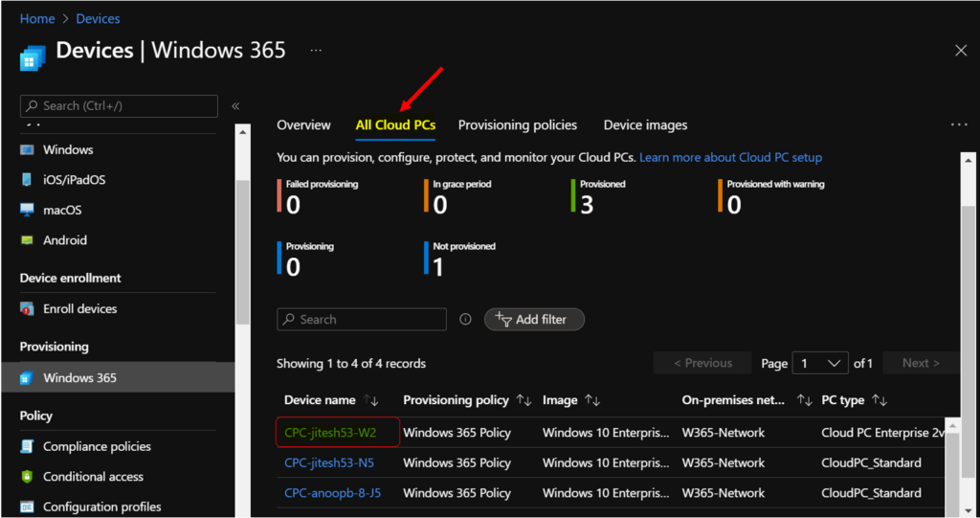Sort by Provisioning policy column arrows
This screenshot has height=518, width=980.
[523, 400]
